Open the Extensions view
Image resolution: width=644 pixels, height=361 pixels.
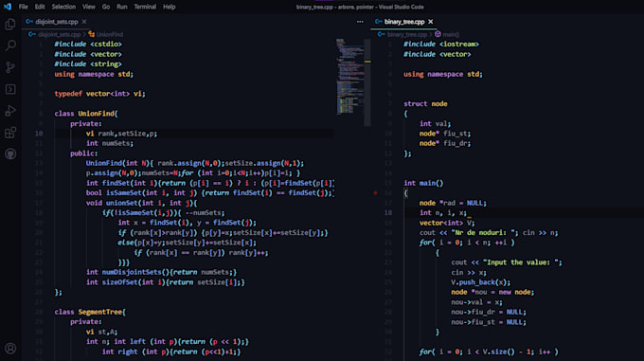[10, 133]
